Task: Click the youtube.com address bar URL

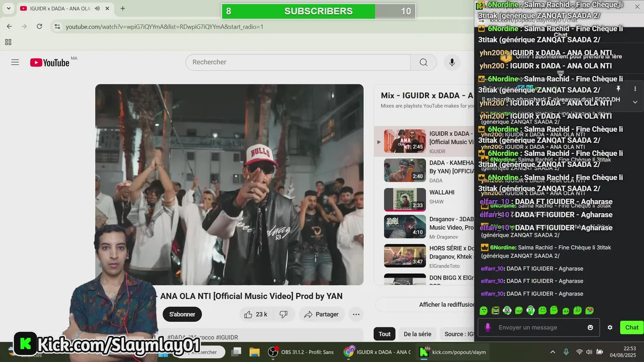Action: click(x=165, y=27)
